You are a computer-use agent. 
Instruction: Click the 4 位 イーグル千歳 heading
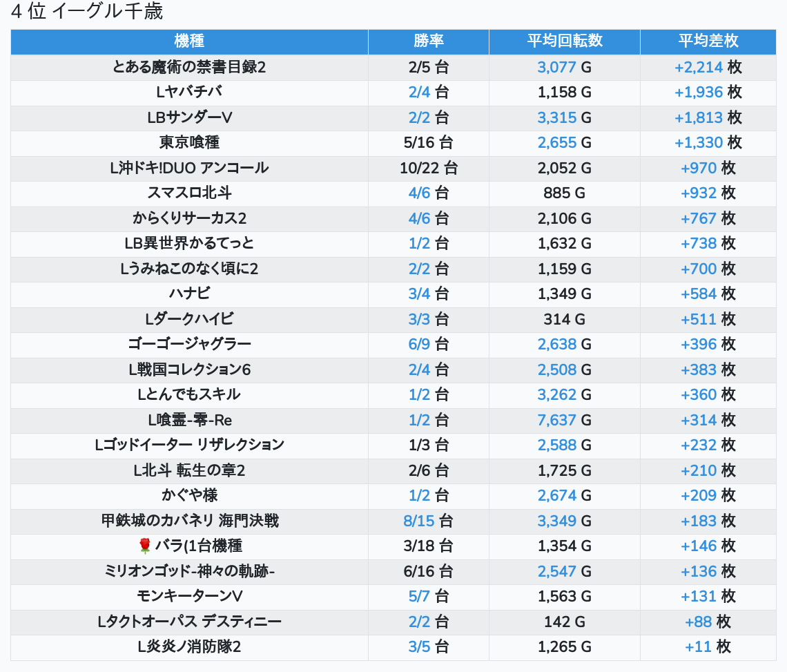point(87,11)
